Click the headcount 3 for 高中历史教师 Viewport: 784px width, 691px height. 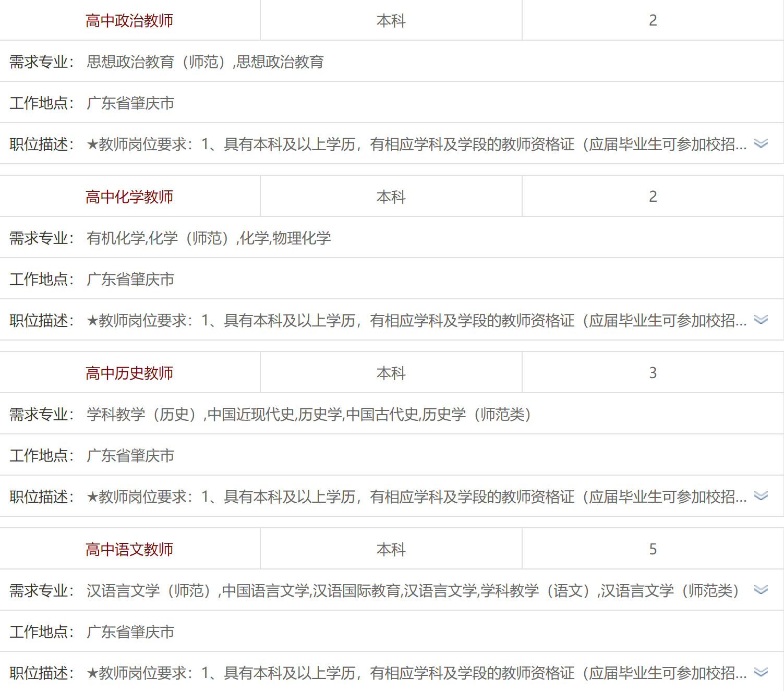pyautogui.click(x=653, y=373)
